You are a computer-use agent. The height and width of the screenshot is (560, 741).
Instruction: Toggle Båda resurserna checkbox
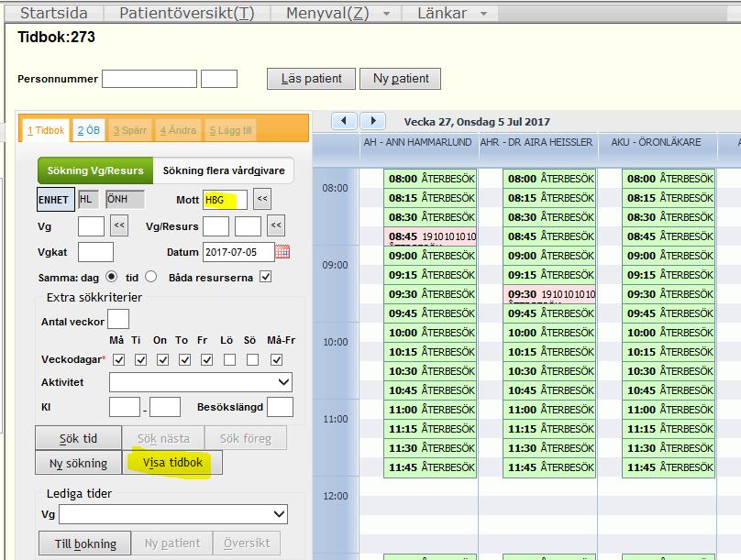(266, 277)
